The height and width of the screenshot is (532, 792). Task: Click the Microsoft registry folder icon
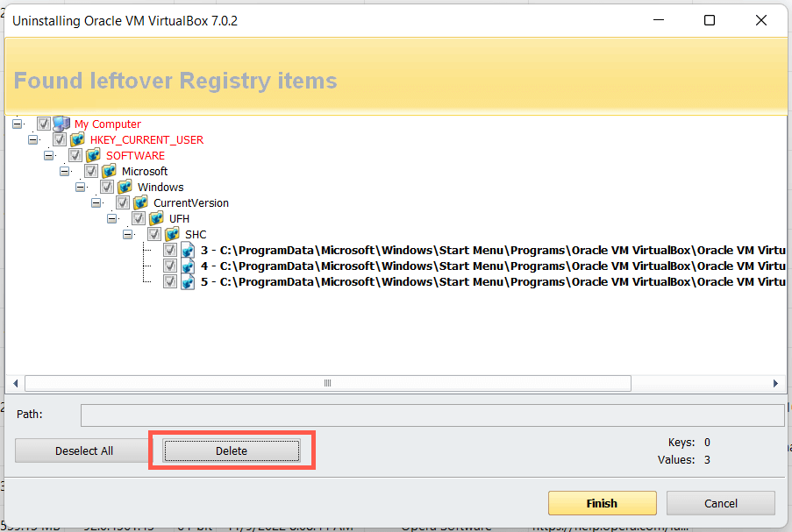coord(109,171)
